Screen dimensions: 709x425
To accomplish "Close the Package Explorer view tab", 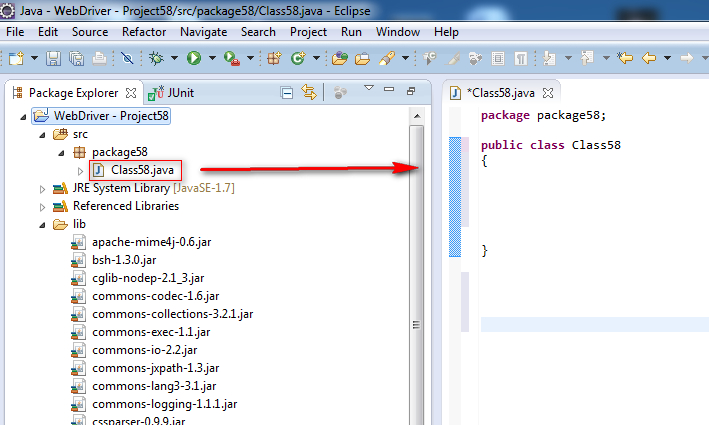I will (x=131, y=93).
